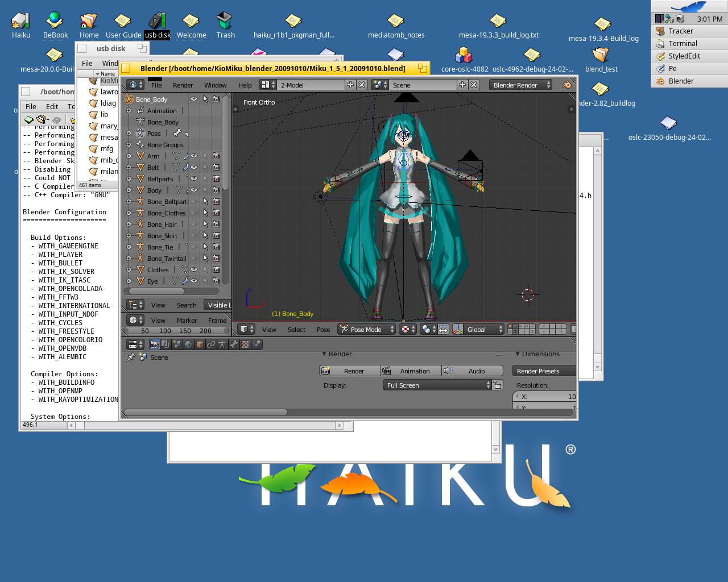Expand the Animation tree item
This screenshot has height=582, width=728.
click(129, 111)
